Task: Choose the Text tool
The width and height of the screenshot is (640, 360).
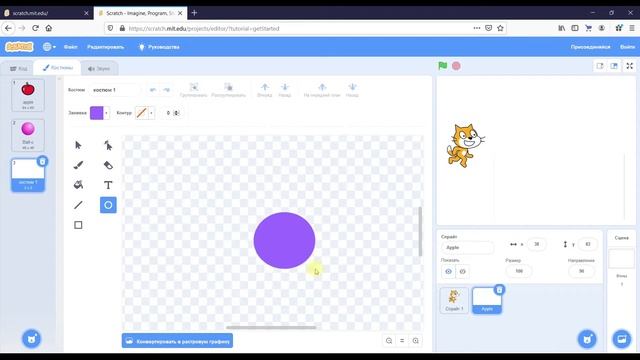Action: tap(108, 185)
